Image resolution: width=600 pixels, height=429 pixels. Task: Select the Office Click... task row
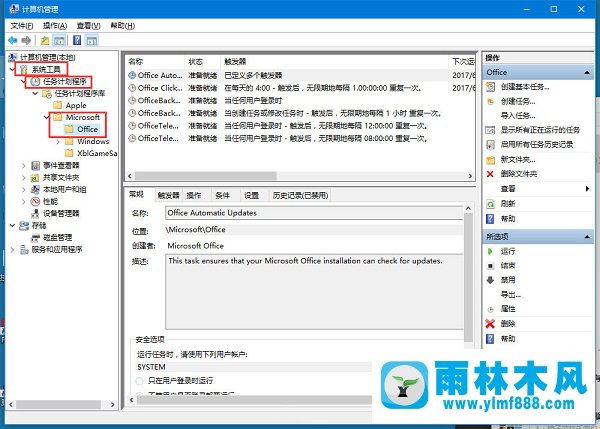click(x=300, y=88)
